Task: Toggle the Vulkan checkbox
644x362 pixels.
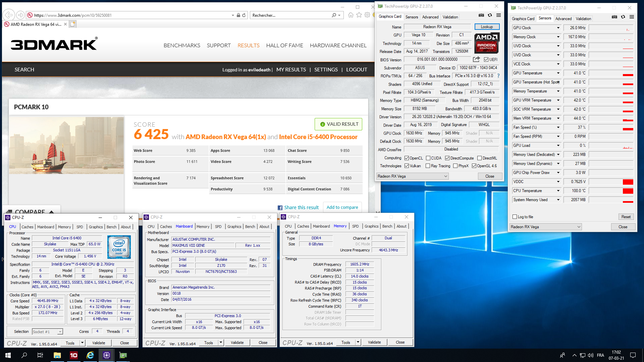Action: pos(407,166)
